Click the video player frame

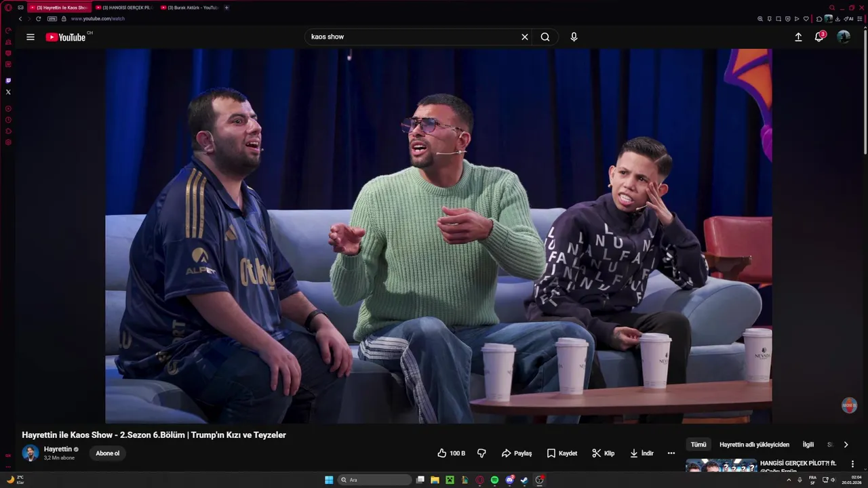(439, 236)
